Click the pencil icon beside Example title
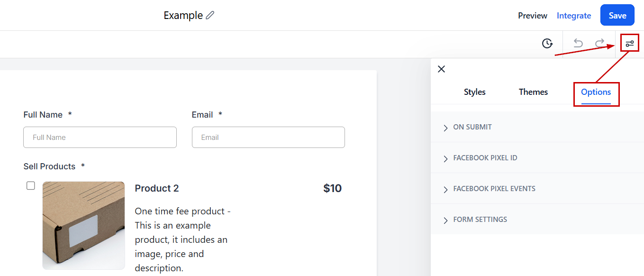This screenshot has height=276, width=644. 210,15
